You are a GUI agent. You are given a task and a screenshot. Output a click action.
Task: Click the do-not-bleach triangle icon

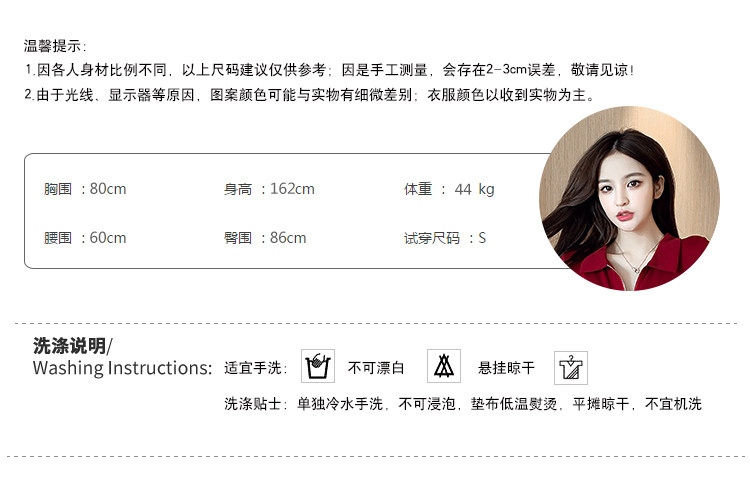[x=444, y=366]
